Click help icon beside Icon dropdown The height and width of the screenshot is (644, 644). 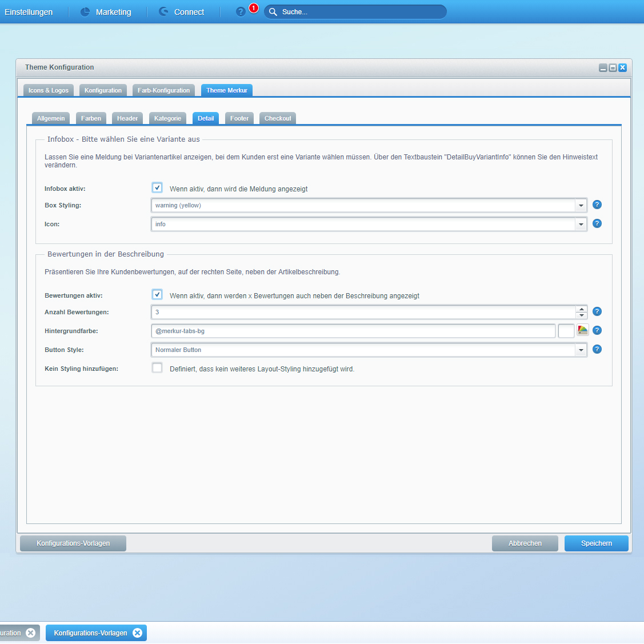(x=597, y=223)
